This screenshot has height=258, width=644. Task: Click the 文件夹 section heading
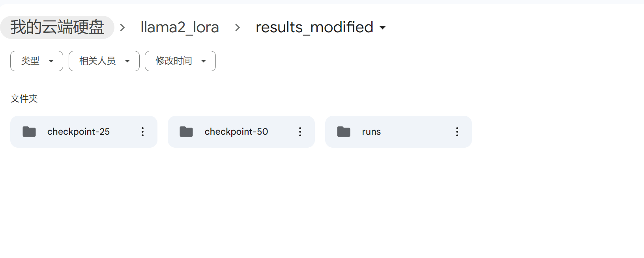coord(24,98)
